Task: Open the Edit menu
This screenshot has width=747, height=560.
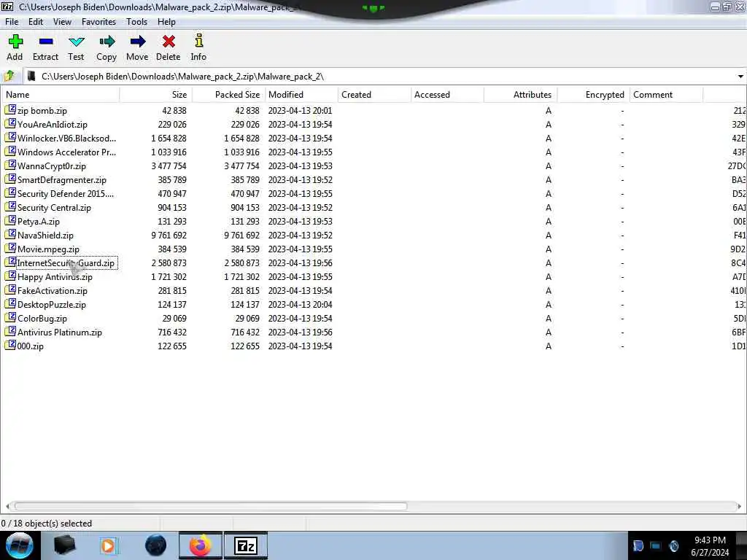Action: [x=36, y=22]
